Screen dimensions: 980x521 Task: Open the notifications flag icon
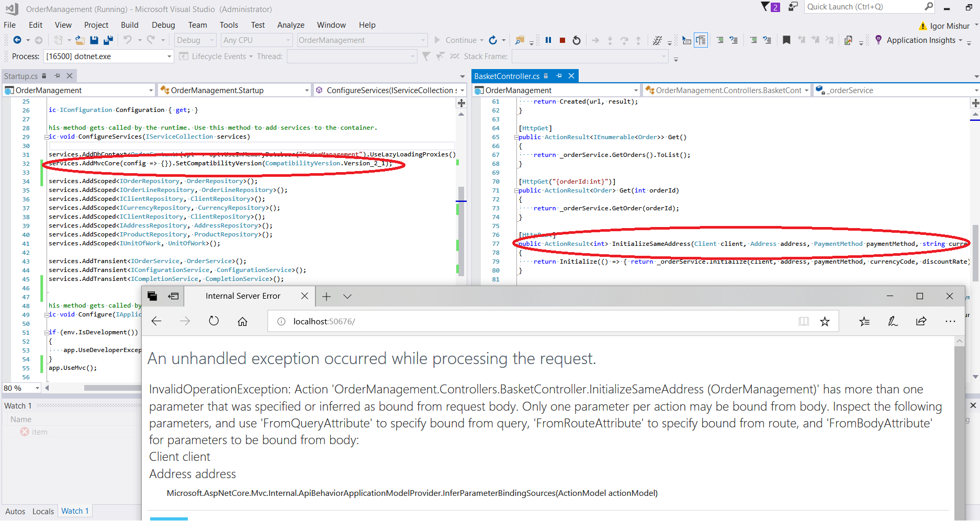[765, 7]
